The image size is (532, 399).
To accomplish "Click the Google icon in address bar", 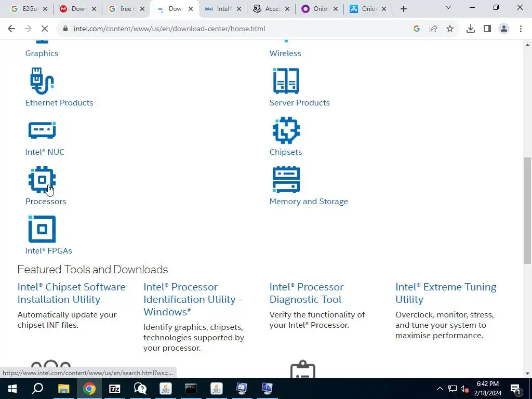I will click(x=417, y=29).
